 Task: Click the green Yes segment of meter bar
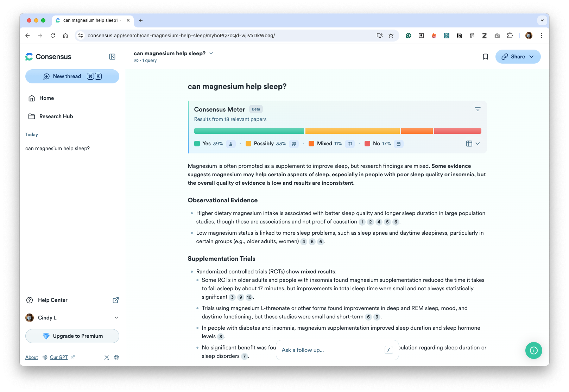(x=249, y=131)
